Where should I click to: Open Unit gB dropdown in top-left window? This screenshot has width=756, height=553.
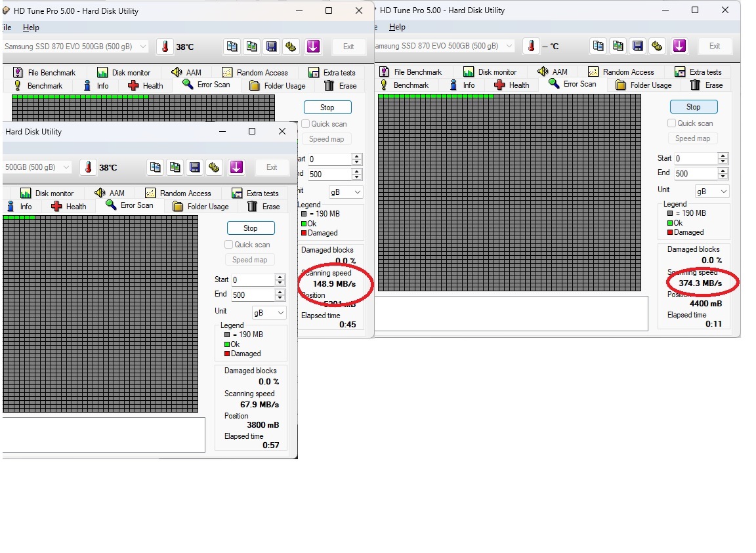coord(346,192)
